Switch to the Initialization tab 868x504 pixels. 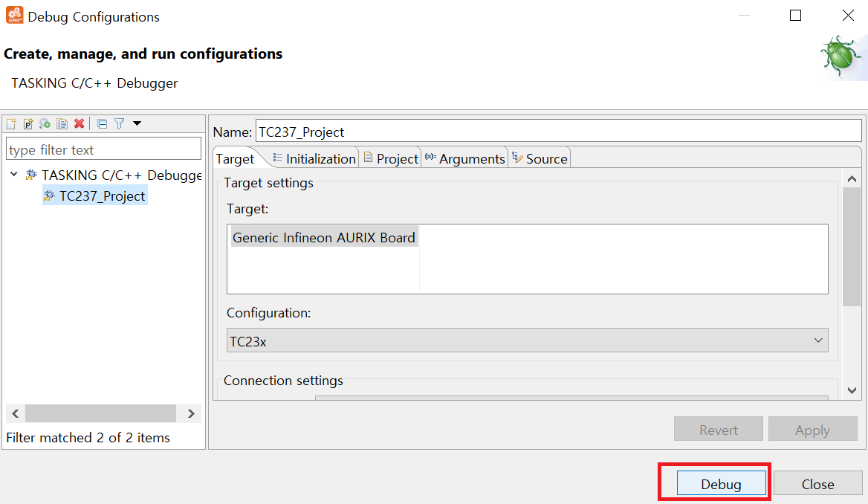(x=314, y=159)
